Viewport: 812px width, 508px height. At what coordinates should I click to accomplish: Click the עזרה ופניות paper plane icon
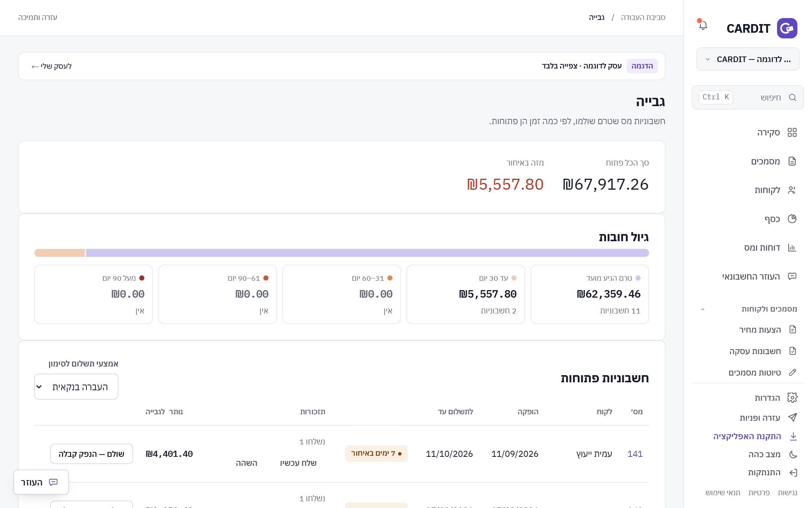click(792, 417)
